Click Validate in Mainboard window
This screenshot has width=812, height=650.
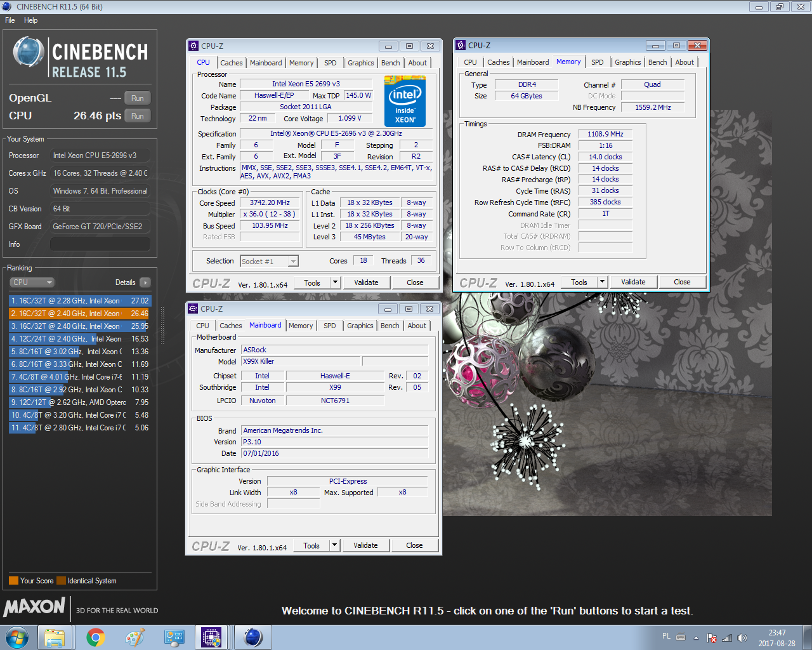pyautogui.click(x=365, y=545)
